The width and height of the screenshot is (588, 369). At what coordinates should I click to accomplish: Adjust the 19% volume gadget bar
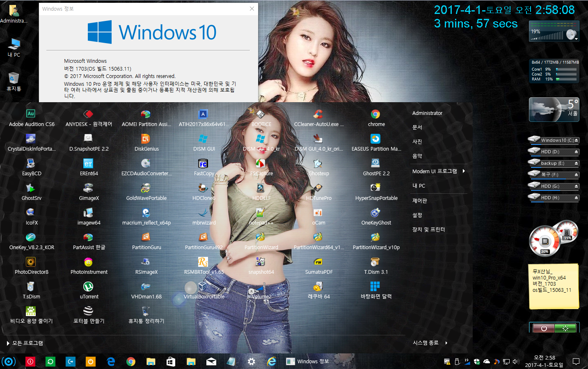tap(548, 36)
